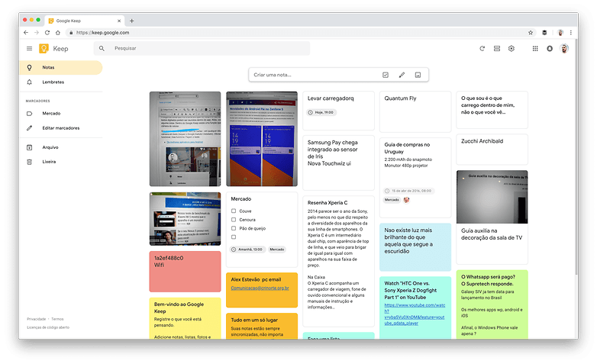The height and width of the screenshot is (364, 597).
Task: Click the Keep lightbulb logo
Action: [44, 48]
